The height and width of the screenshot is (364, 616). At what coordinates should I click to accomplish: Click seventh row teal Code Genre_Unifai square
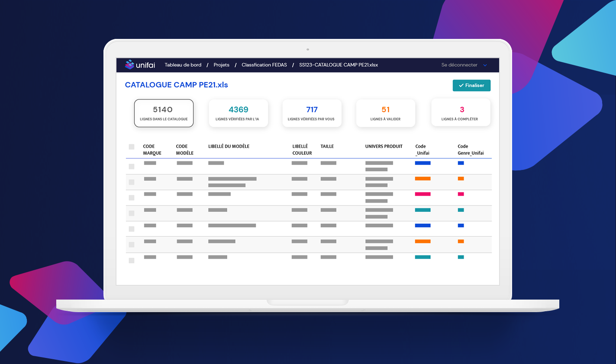461,257
